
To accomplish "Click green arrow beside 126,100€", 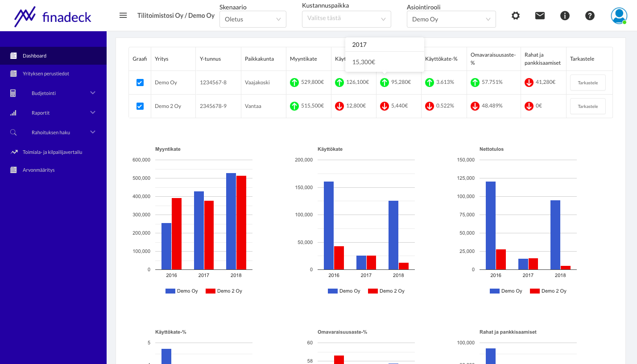I will (339, 83).
